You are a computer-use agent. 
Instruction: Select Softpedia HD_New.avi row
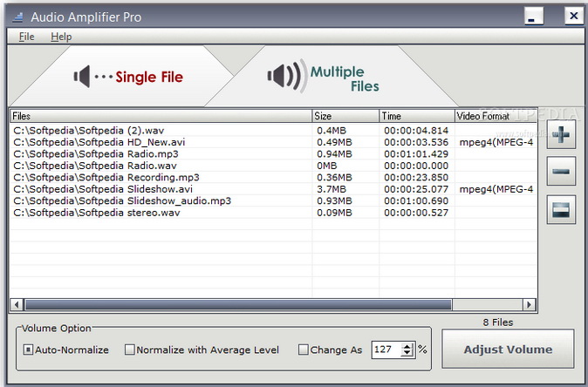(99, 142)
